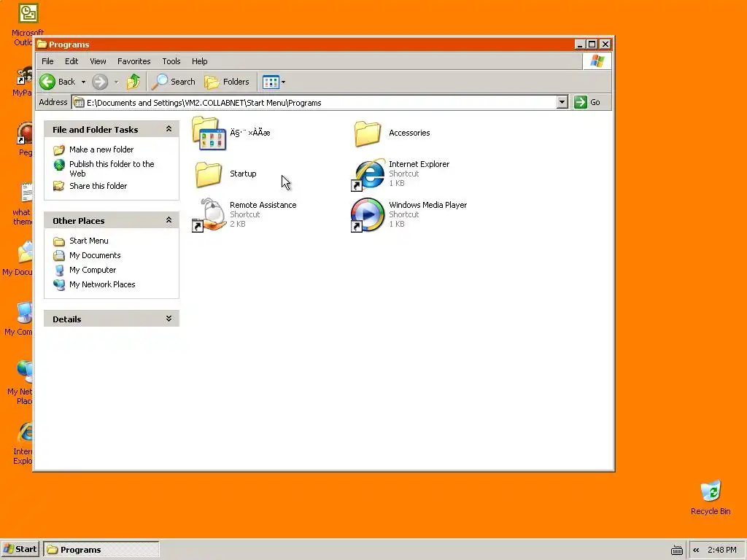Open the File menu
This screenshot has height=560, width=747.
click(x=47, y=61)
